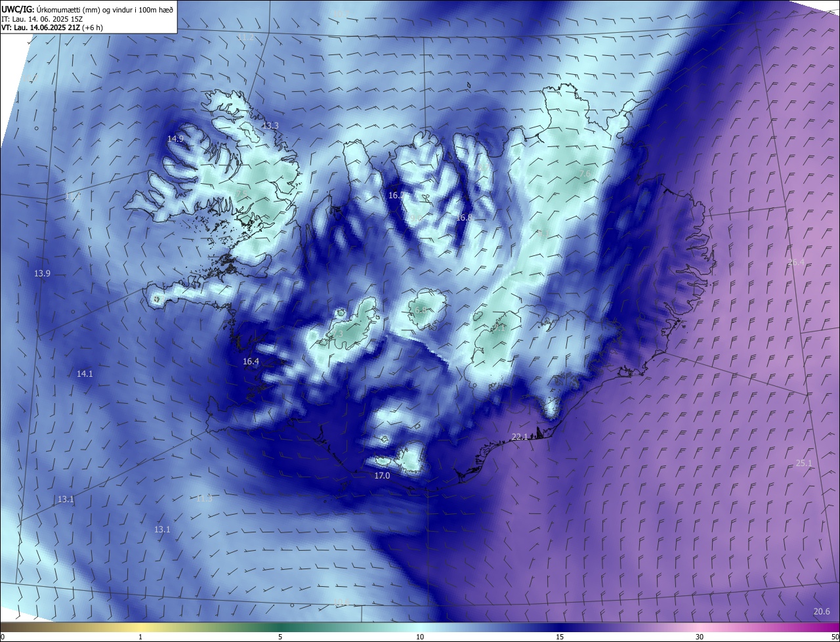The height and width of the screenshot is (642, 840).
Task: Click the 17.0 value label on the map
Action: coord(382,475)
